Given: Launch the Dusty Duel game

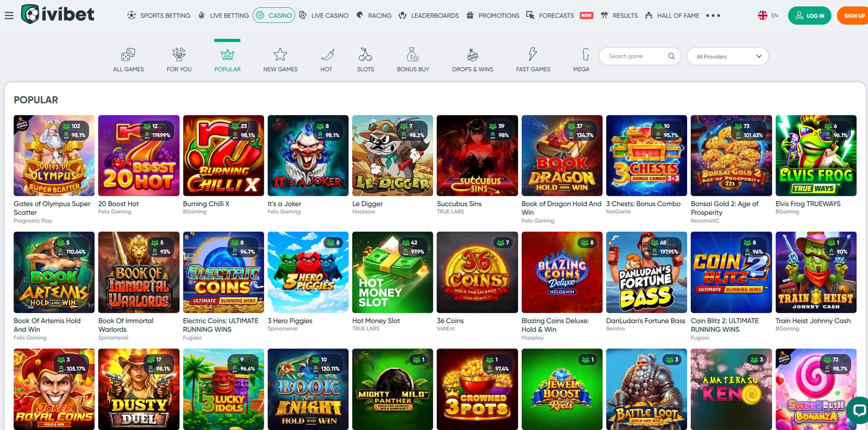Looking at the screenshot, I should pos(139,389).
